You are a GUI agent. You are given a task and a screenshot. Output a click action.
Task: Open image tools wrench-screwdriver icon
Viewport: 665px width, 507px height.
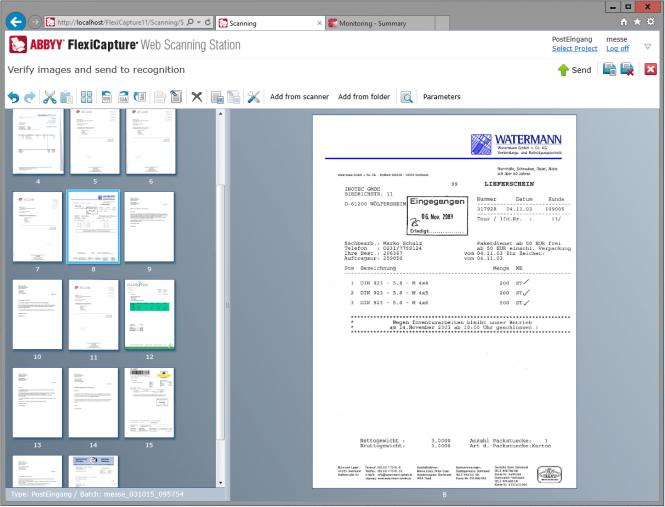pos(254,97)
